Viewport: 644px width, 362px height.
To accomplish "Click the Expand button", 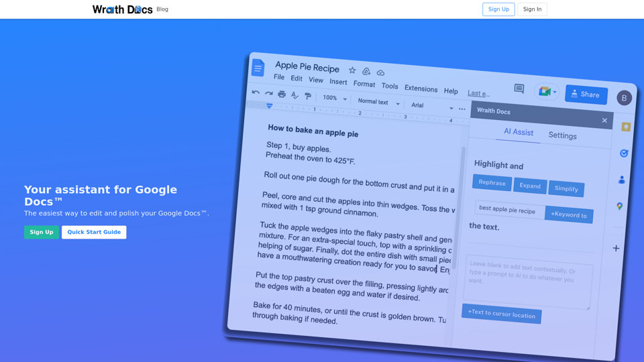I will [x=530, y=186].
